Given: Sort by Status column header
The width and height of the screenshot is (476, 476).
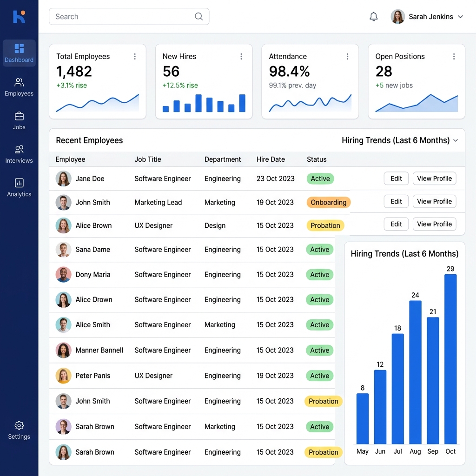Looking at the screenshot, I should tap(317, 159).
